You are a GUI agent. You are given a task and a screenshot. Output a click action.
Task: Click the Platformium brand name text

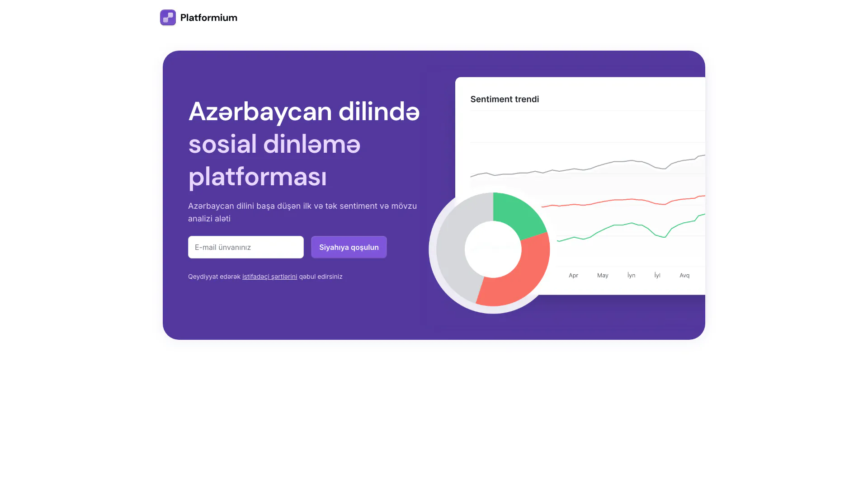(208, 18)
